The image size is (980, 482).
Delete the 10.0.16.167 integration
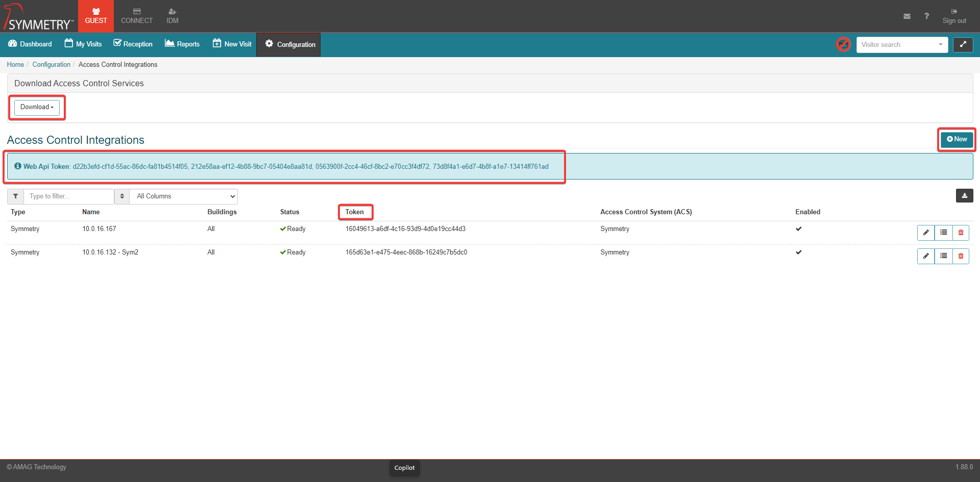(961, 233)
